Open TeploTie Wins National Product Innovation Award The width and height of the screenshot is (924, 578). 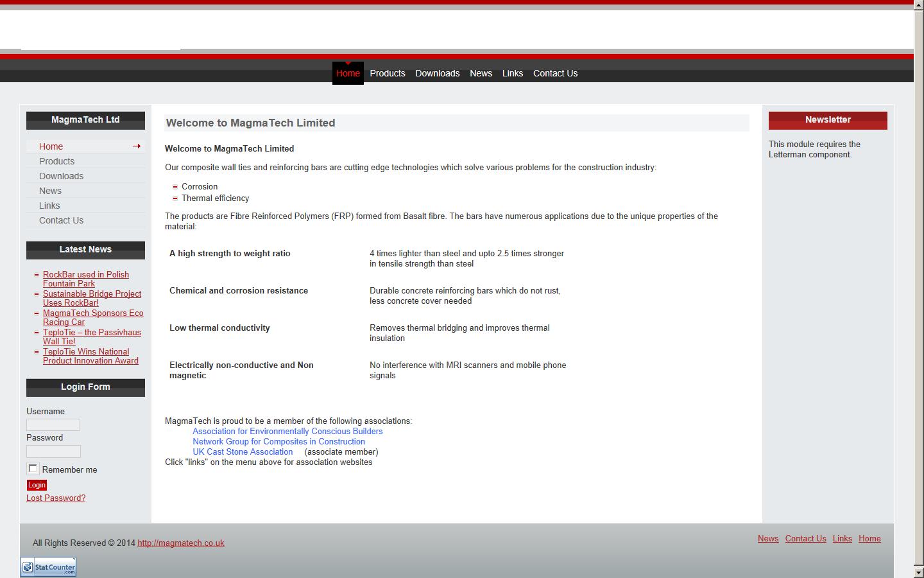pos(90,356)
